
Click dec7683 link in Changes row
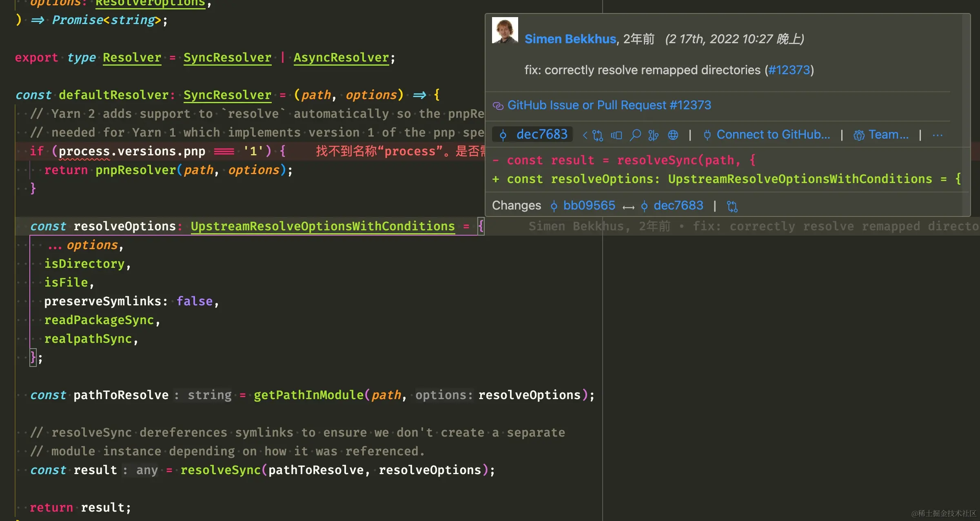(678, 205)
